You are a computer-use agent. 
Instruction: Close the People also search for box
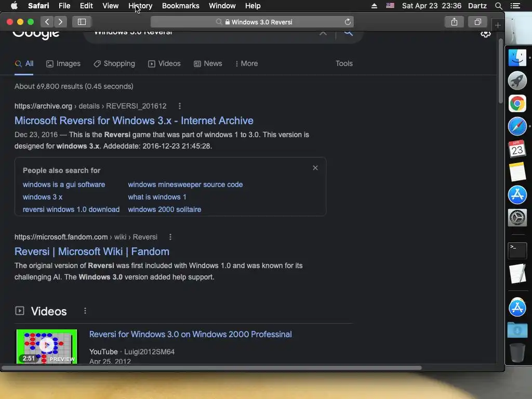pos(315,168)
